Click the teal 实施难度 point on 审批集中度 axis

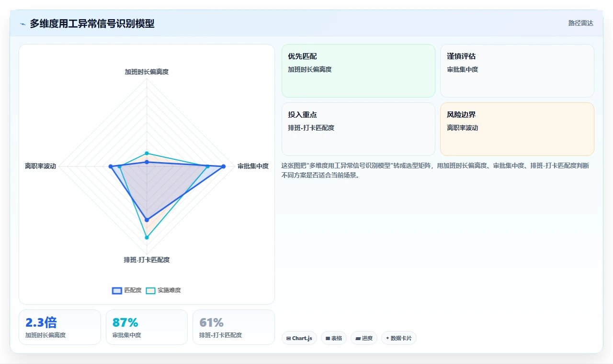(x=207, y=166)
